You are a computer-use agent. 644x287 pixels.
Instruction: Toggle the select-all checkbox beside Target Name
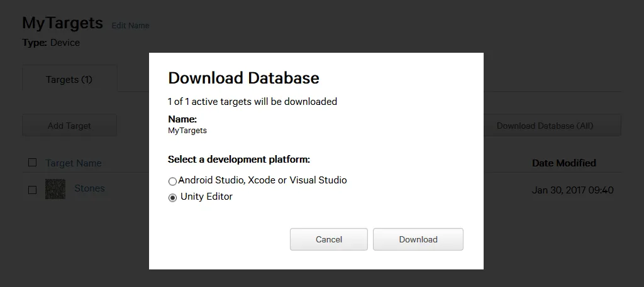click(32, 163)
